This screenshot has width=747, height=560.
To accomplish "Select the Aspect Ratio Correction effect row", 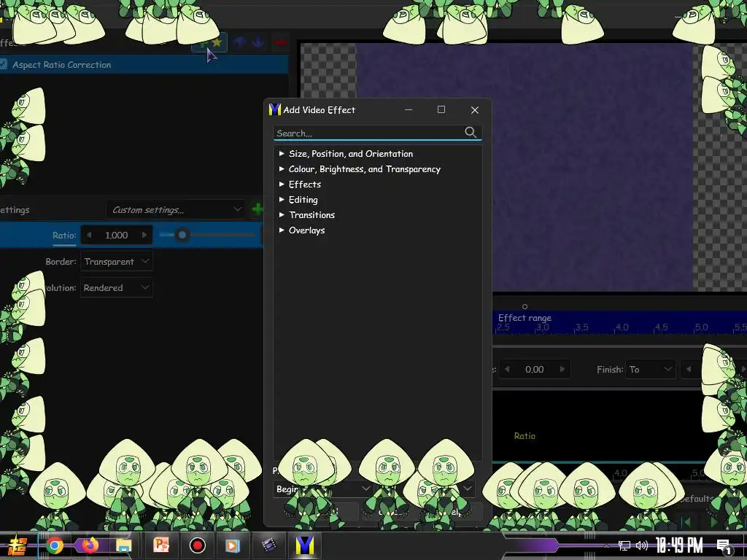I will [144, 64].
